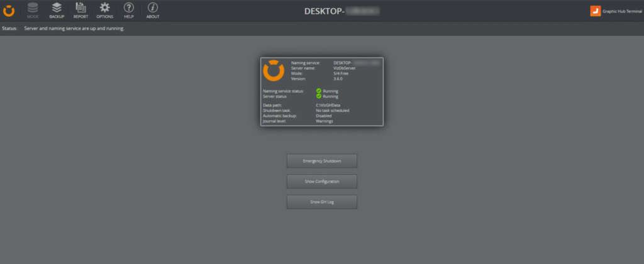Click the Graphic Hub Terminal logo
The image size is (644, 264).
click(595, 11)
